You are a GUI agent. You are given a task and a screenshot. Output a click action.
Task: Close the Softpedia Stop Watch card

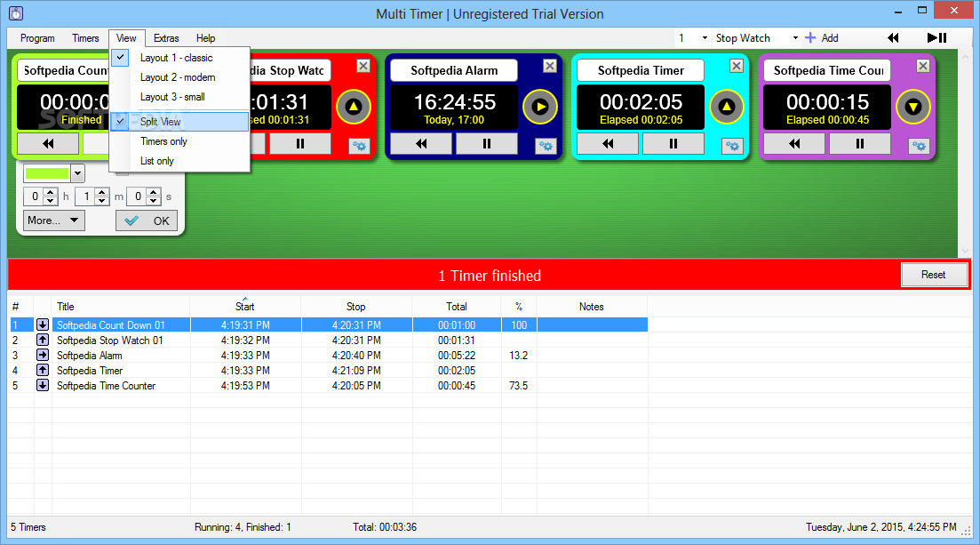coord(363,66)
